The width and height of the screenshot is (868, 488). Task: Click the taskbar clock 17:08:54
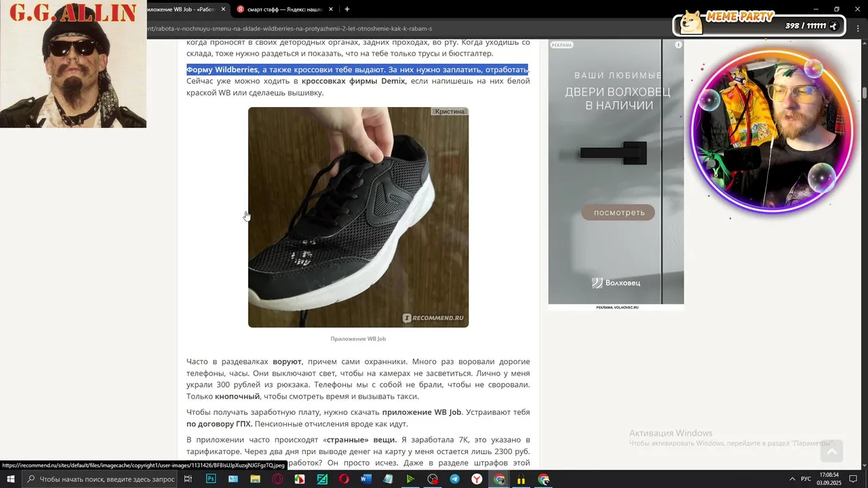click(x=829, y=479)
